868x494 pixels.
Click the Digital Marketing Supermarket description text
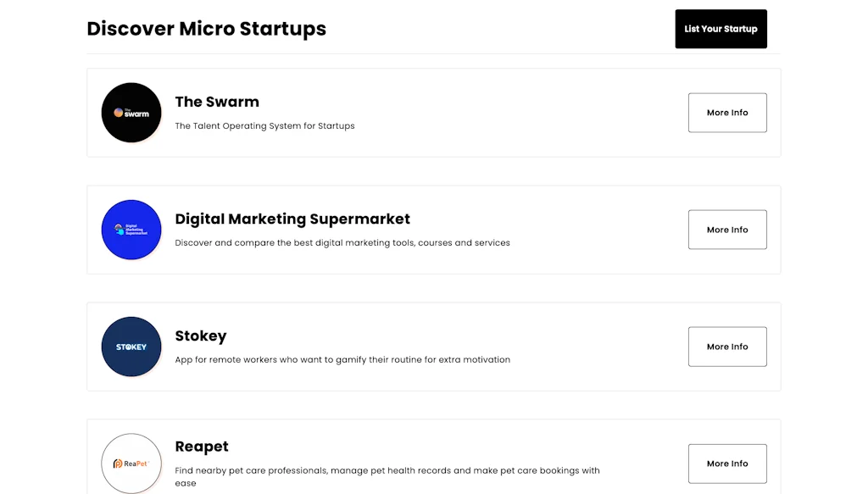click(x=342, y=242)
